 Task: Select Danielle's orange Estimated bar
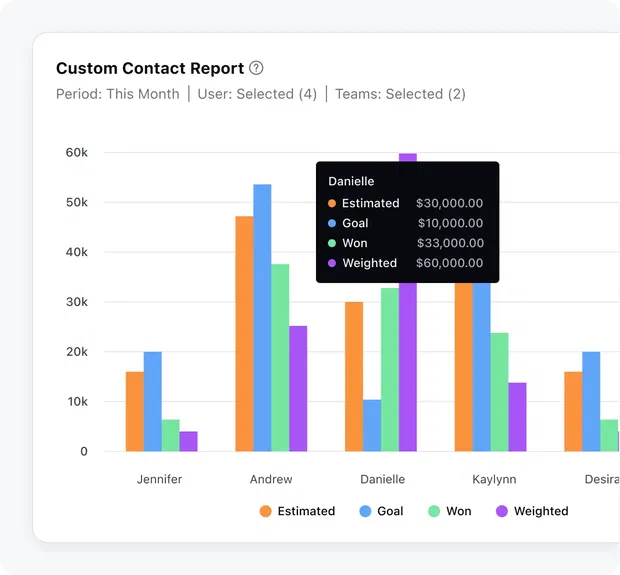coord(354,376)
